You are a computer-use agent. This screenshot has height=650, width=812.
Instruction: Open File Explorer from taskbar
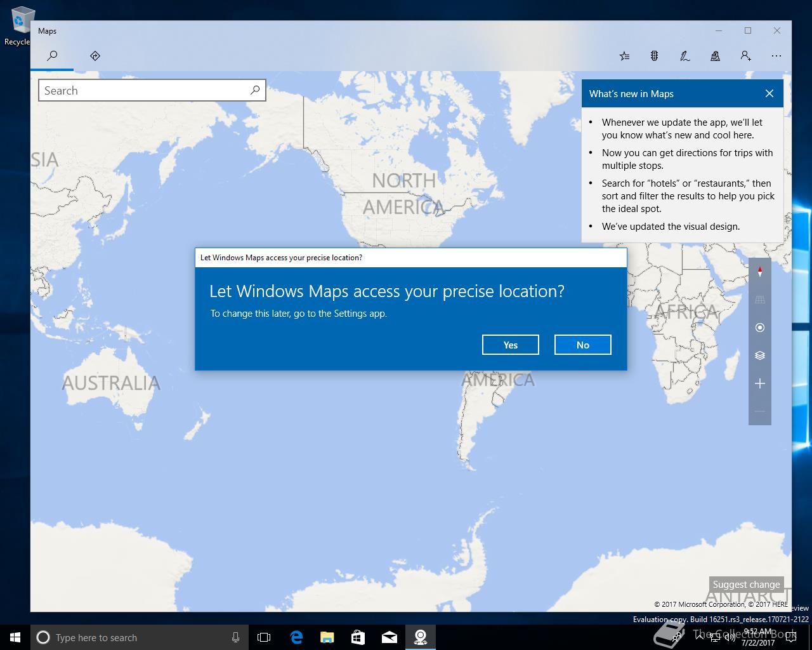[x=327, y=637]
